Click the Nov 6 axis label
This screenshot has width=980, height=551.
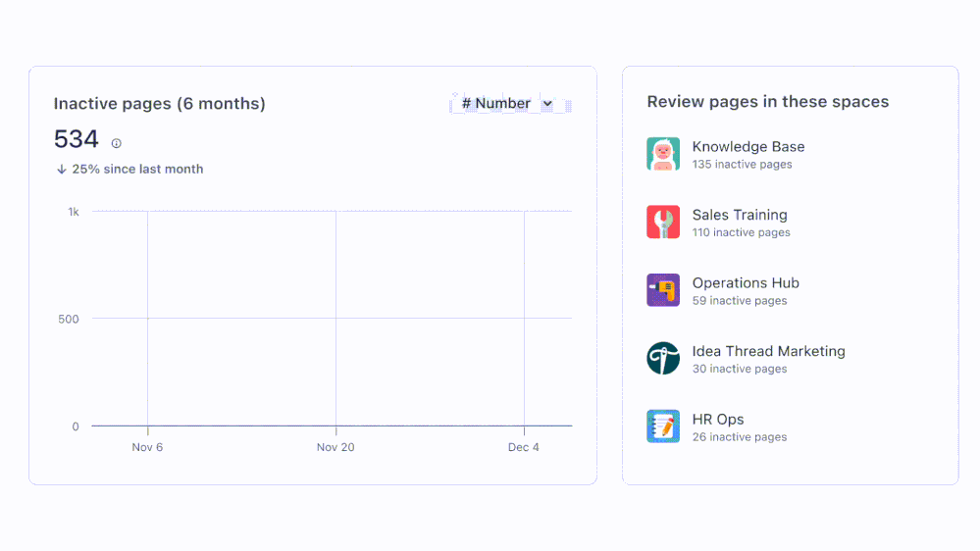click(x=147, y=447)
